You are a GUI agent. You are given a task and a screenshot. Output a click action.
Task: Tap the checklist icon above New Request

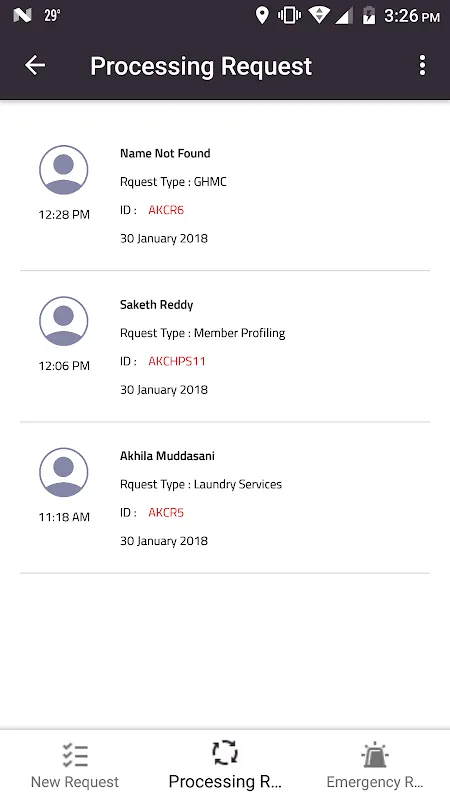pyautogui.click(x=75, y=755)
